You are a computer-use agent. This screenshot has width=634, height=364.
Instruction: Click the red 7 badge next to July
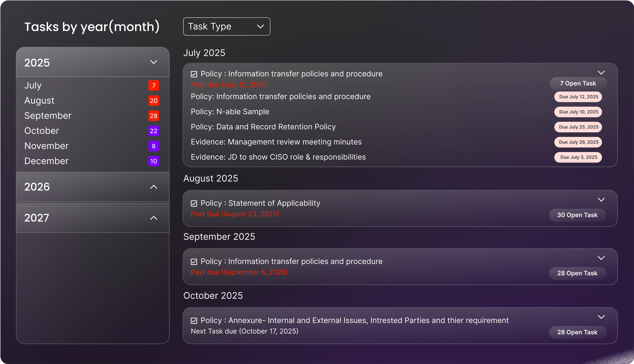(x=153, y=85)
